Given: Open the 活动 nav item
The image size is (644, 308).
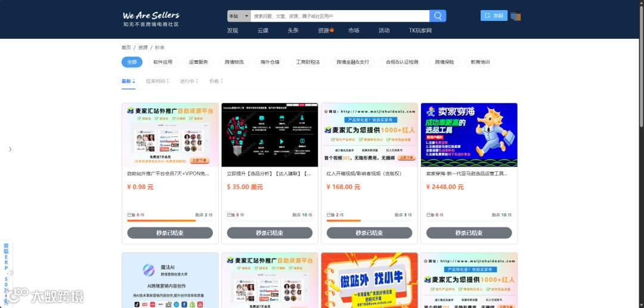Looking at the screenshot, I should point(384,30).
